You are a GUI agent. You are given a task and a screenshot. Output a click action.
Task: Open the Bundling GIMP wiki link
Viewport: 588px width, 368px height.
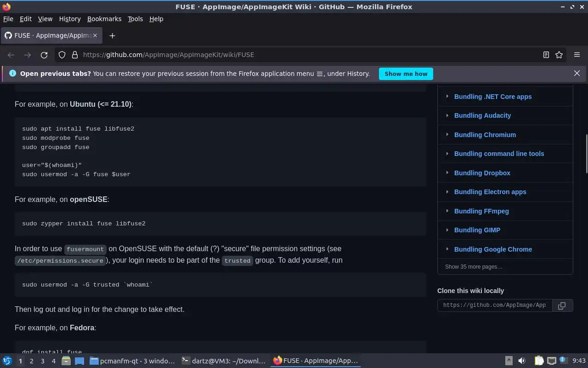[x=477, y=230]
